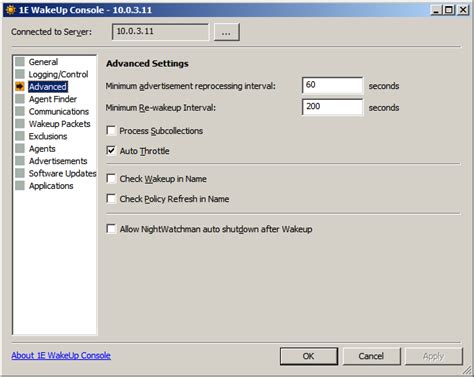Viewport: 474px width, 377px height.
Task: Open Advertisements settings
Action: click(58, 161)
